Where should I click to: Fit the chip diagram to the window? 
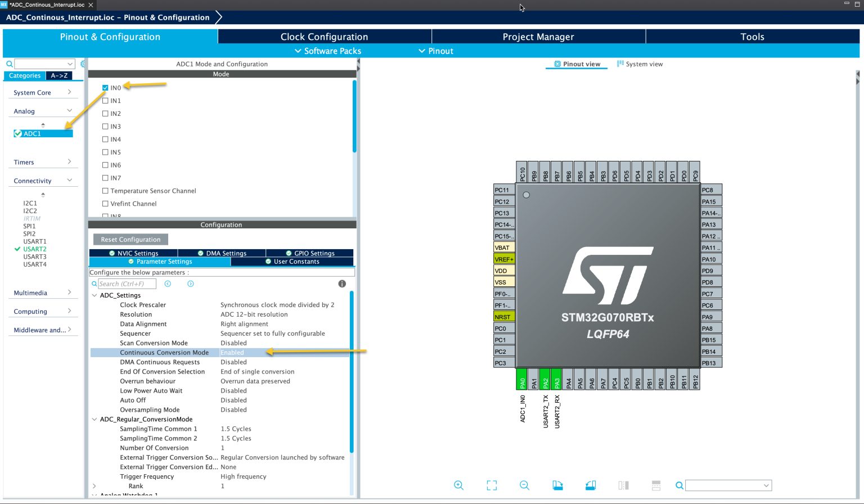pyautogui.click(x=492, y=485)
